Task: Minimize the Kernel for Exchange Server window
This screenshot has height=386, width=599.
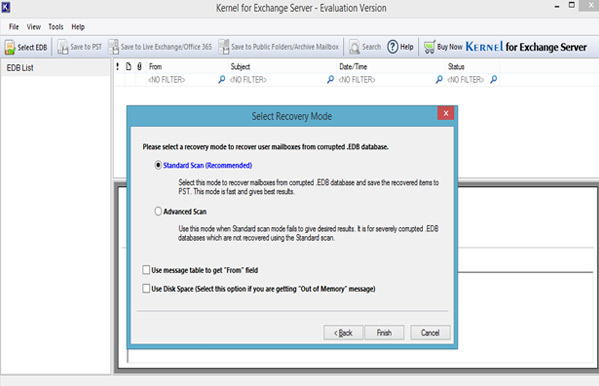Action: [557, 6]
